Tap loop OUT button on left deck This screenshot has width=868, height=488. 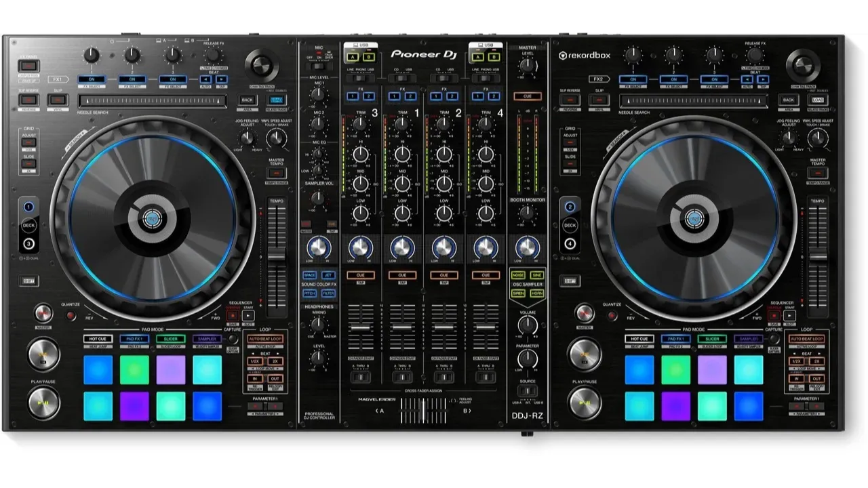(x=275, y=378)
